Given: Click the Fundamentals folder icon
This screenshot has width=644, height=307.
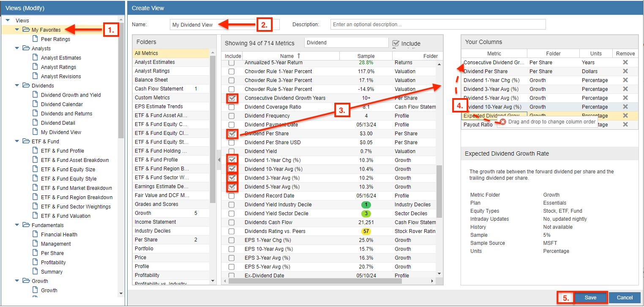Looking at the screenshot, I should [x=26, y=225].
